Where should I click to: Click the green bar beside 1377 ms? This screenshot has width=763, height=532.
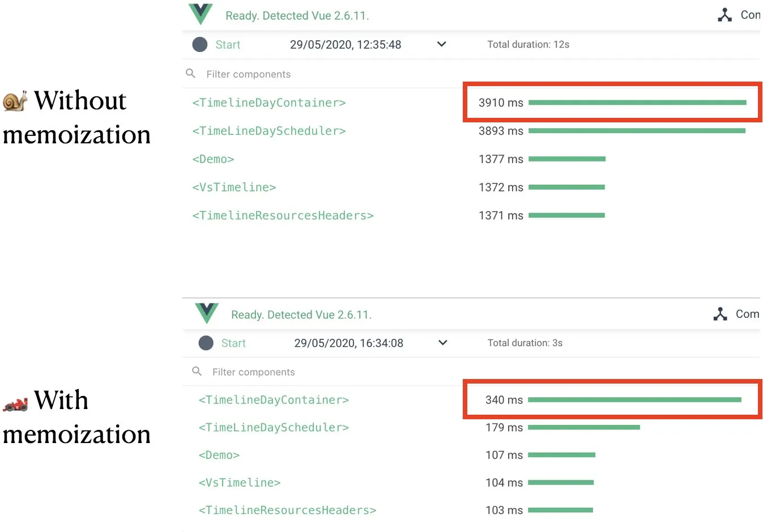click(567, 159)
